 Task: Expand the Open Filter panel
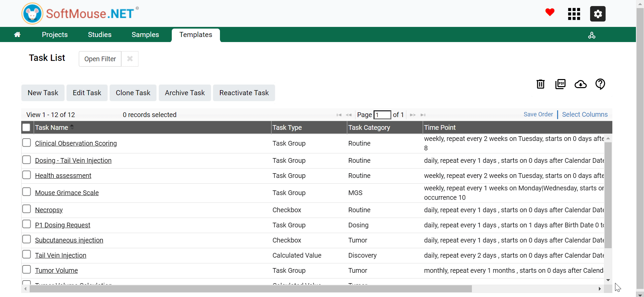(x=100, y=59)
